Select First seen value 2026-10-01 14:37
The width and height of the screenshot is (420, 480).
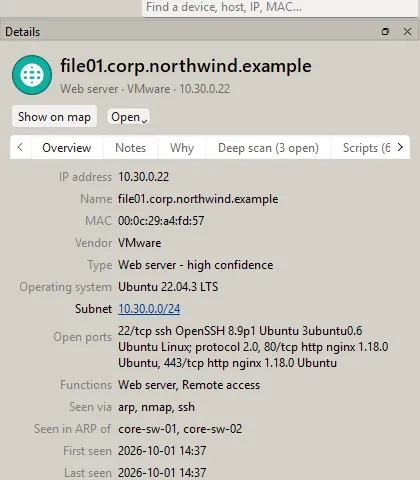point(162,451)
